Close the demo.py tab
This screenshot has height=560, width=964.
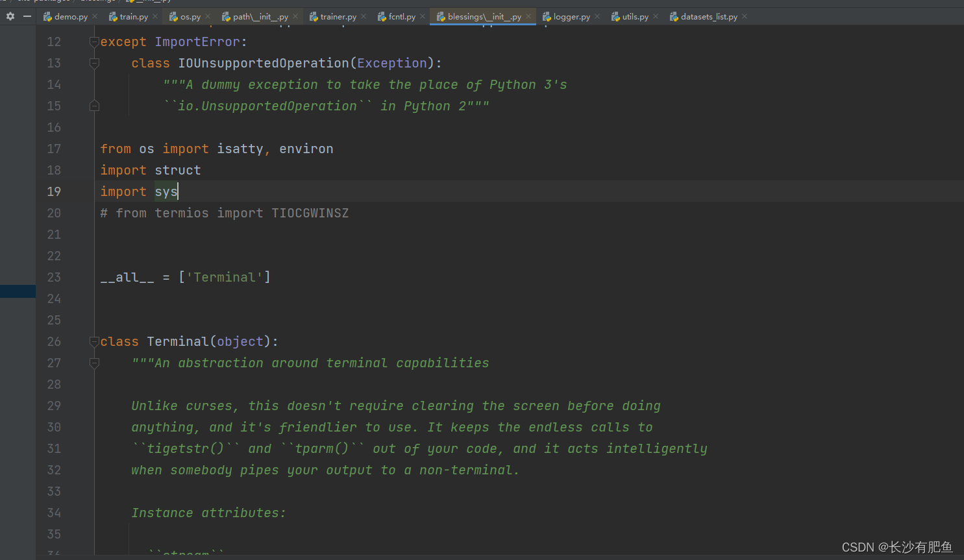tap(95, 16)
